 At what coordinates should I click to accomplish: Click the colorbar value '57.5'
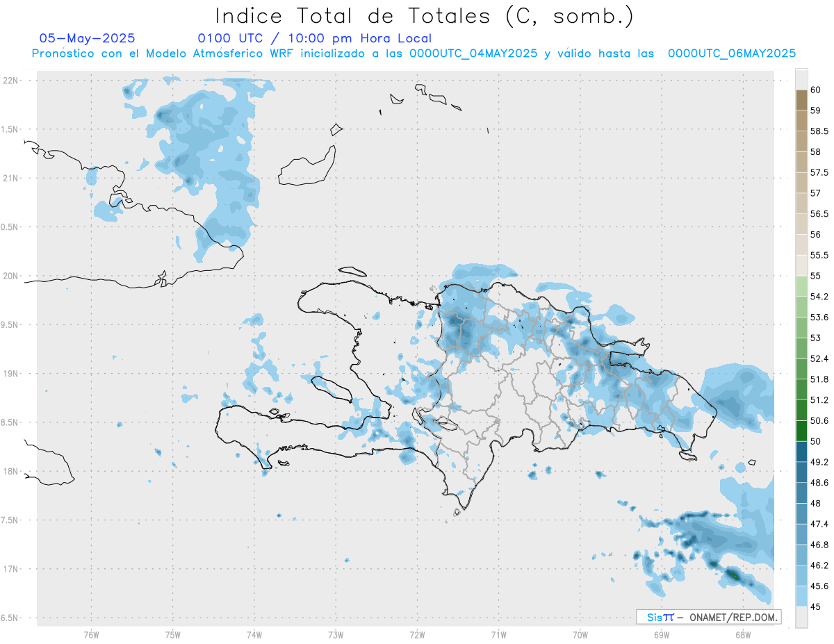819,172
